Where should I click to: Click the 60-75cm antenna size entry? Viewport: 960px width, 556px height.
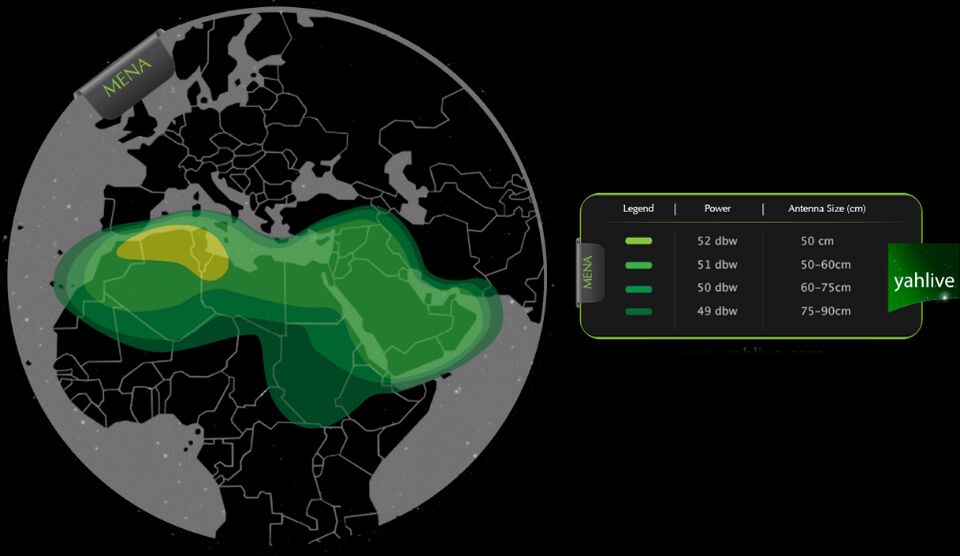825,289
